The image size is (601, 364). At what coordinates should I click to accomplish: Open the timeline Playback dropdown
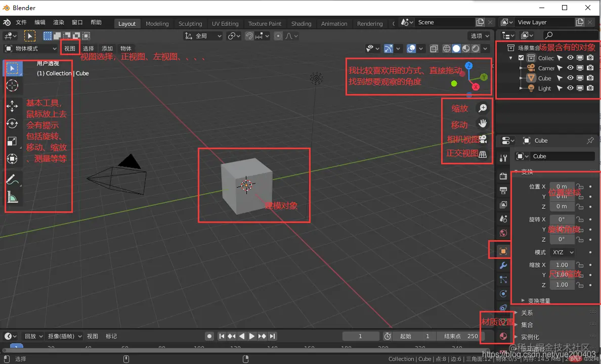click(x=33, y=336)
